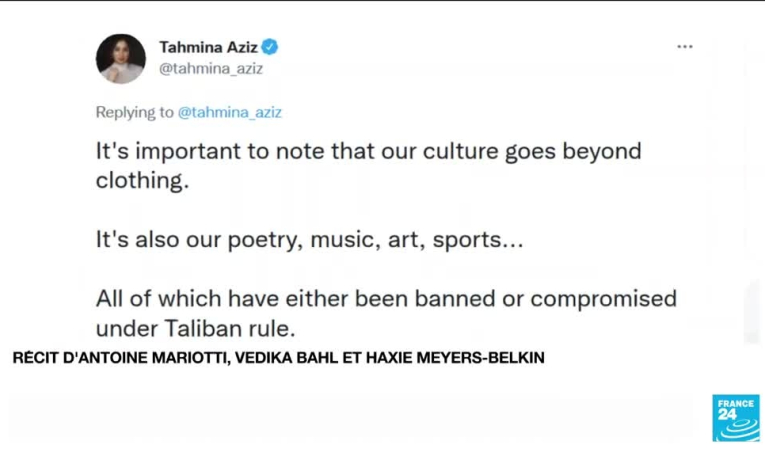The image size is (765, 456).
Task: Click the word "sports" in the tweet
Action: point(468,240)
